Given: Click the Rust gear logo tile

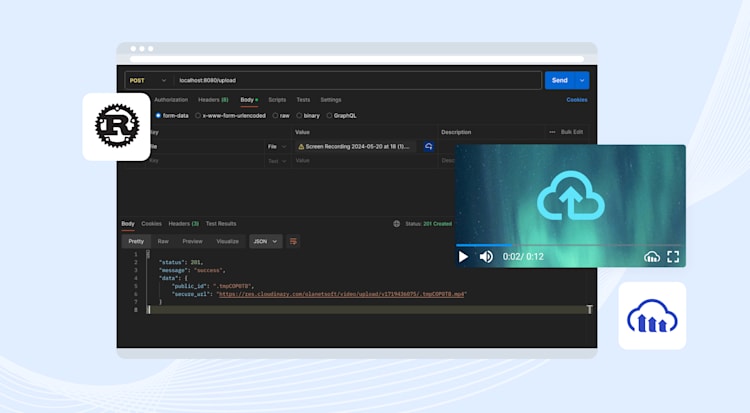Looking at the screenshot, I should point(117,126).
